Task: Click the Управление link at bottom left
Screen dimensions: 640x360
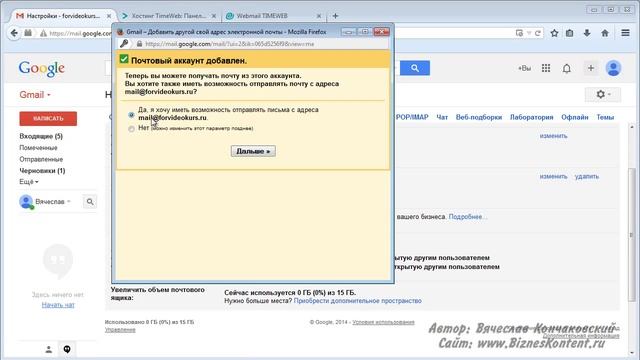Action: (120, 330)
